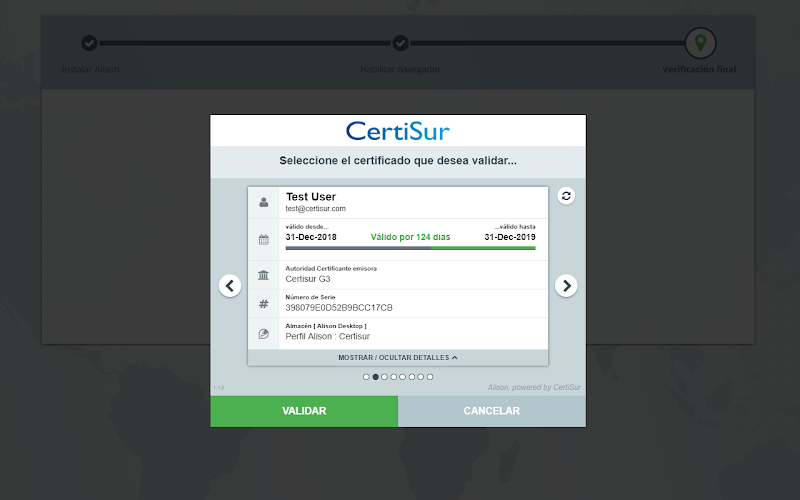Click the certificate validity progress bar
This screenshot has width=800, height=500.
coord(410,248)
